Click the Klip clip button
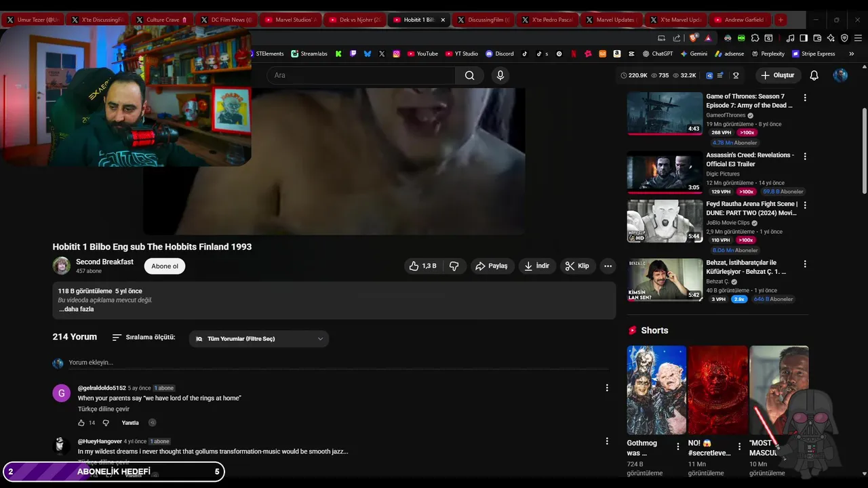Viewport: 868px width, 488px height. (577, 266)
